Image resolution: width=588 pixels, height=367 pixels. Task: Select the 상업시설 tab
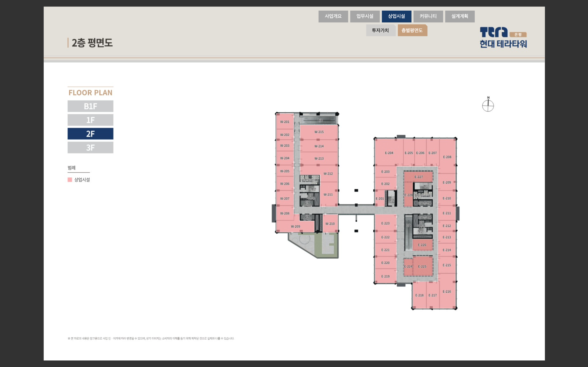pos(396,16)
